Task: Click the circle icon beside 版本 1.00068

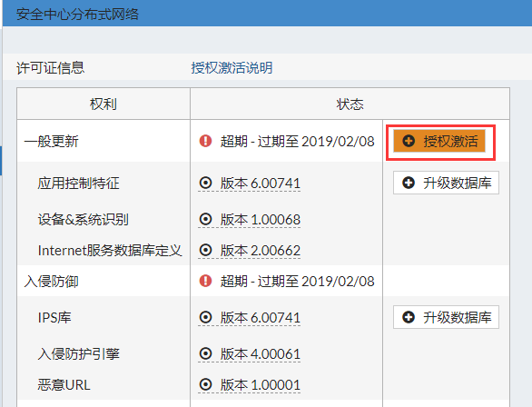Action: click(205, 219)
